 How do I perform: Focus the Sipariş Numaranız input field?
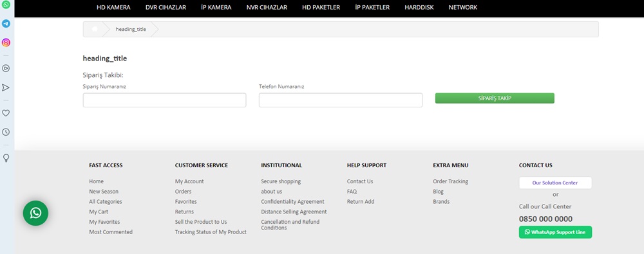pyautogui.click(x=164, y=100)
